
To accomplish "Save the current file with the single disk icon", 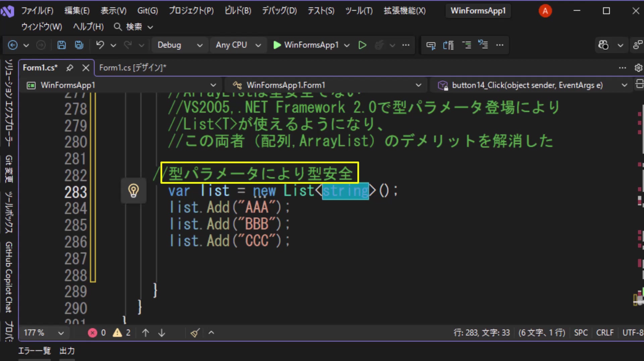I will (x=62, y=45).
